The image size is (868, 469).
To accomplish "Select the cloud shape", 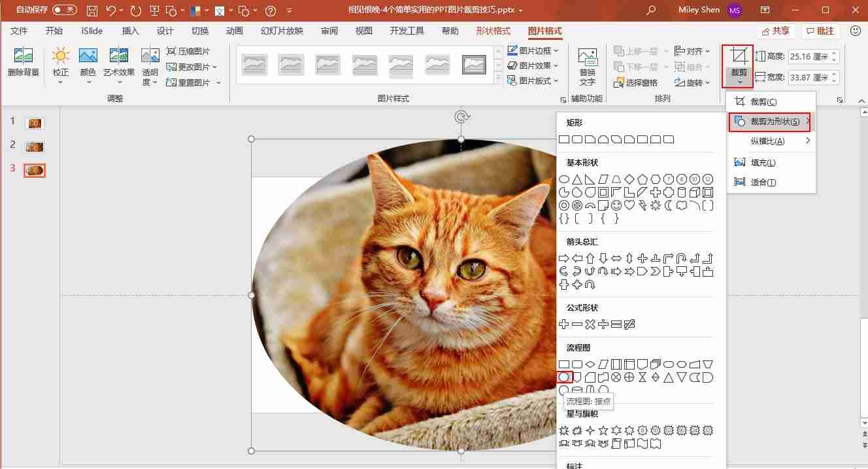I will (x=682, y=205).
